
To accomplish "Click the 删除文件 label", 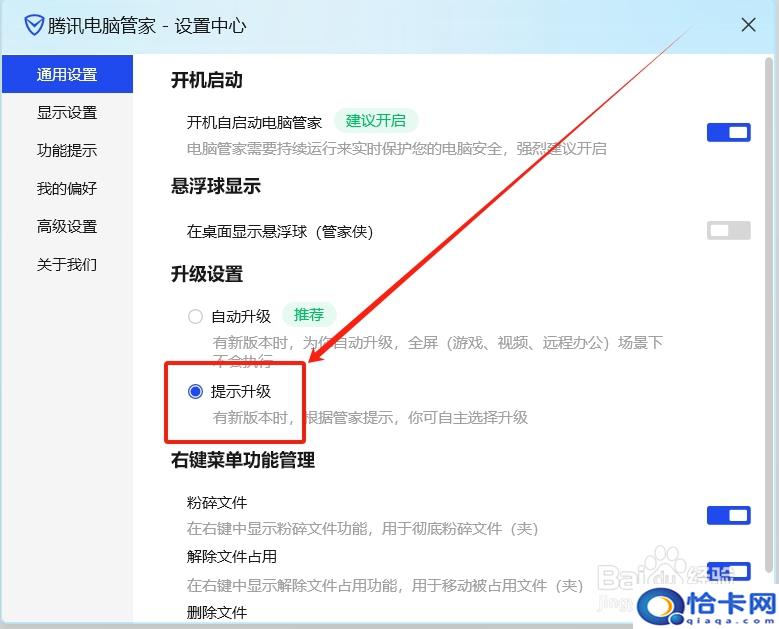I will [217, 612].
